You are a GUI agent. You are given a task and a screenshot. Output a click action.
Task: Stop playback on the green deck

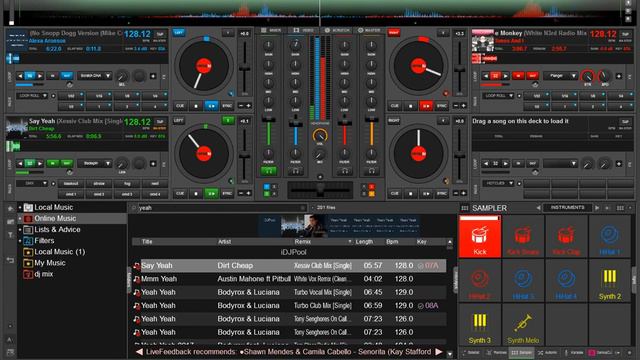pos(196,193)
